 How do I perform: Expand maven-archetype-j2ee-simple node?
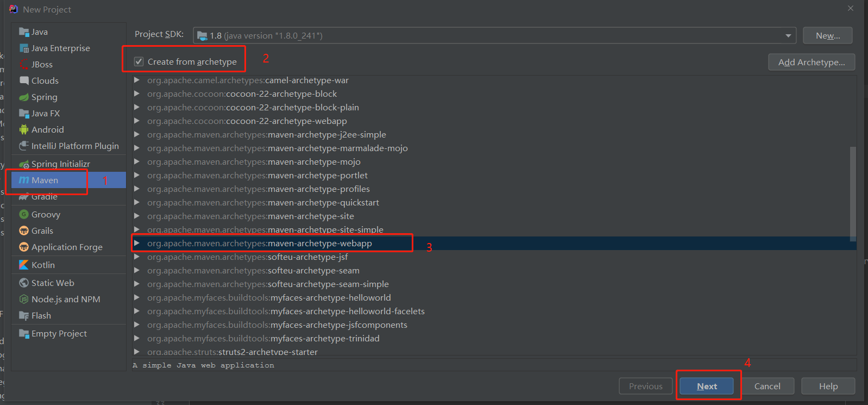tap(137, 135)
